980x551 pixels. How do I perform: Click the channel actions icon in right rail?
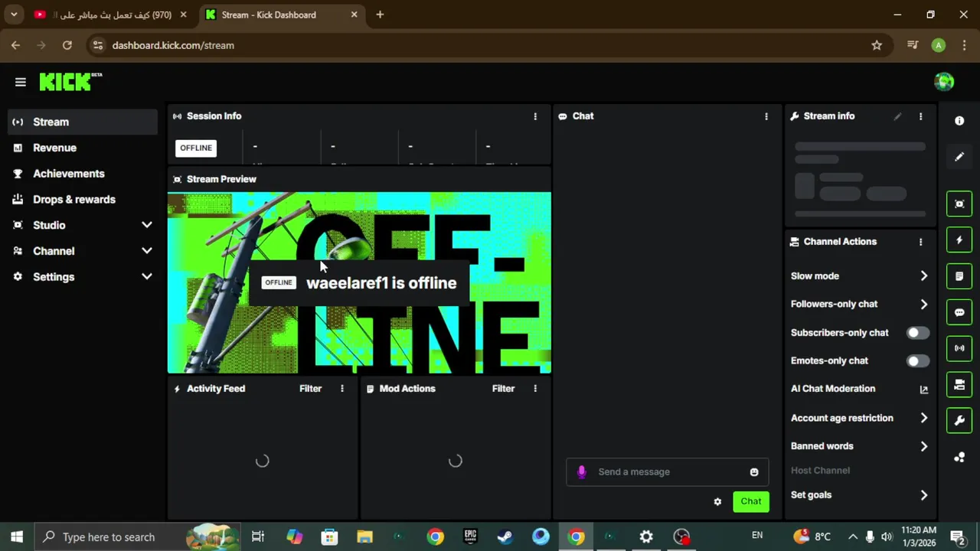click(x=959, y=384)
